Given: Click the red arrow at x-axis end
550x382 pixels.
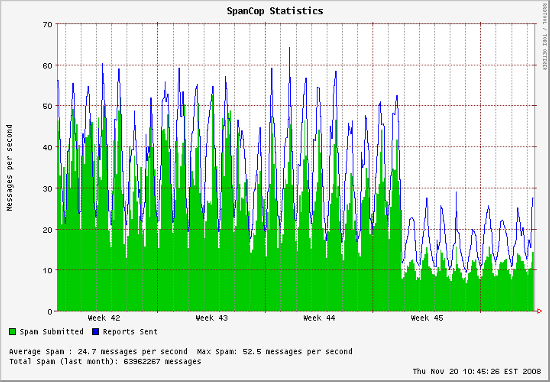Looking at the screenshot, I should 539,311.
